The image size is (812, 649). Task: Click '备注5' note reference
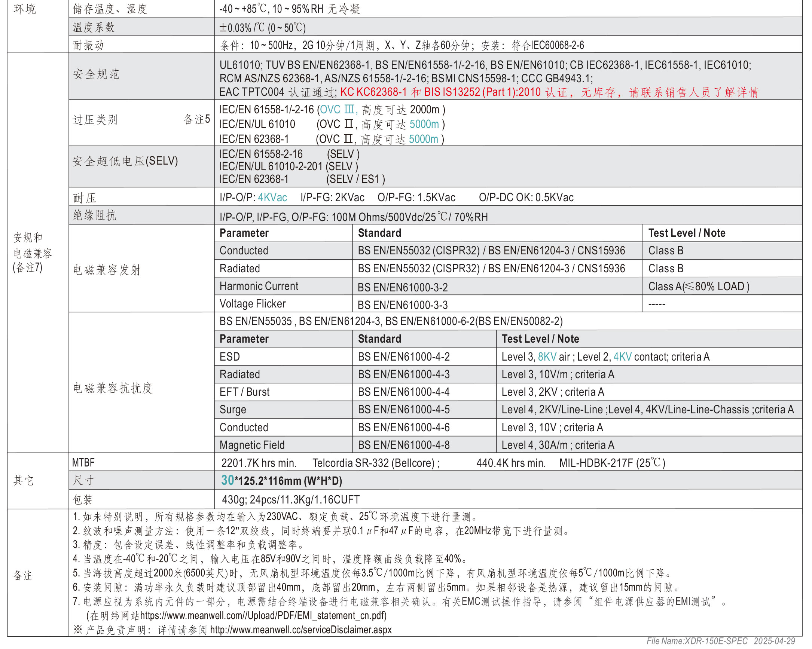(196, 119)
